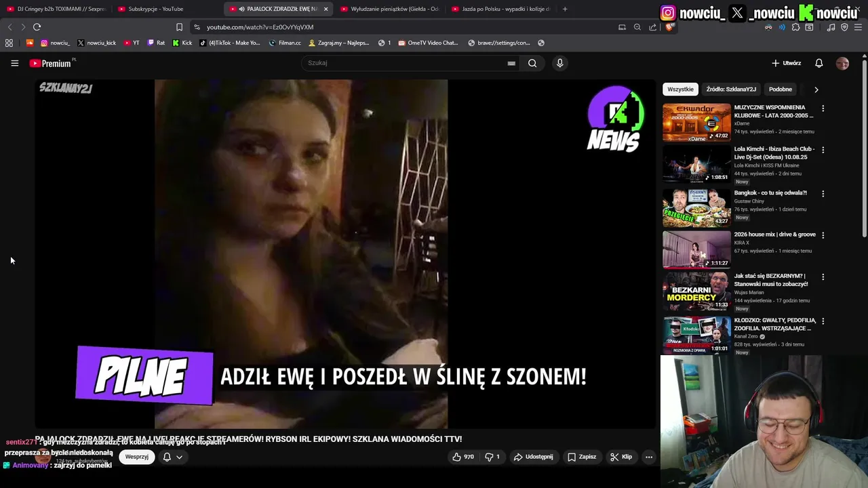Start voice search with microphone icon

coord(559,63)
